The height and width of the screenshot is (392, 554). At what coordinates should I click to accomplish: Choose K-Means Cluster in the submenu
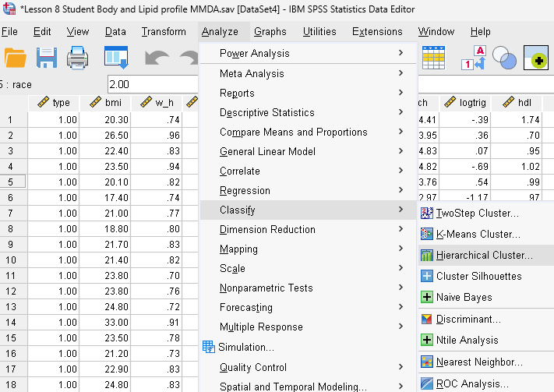(x=478, y=234)
